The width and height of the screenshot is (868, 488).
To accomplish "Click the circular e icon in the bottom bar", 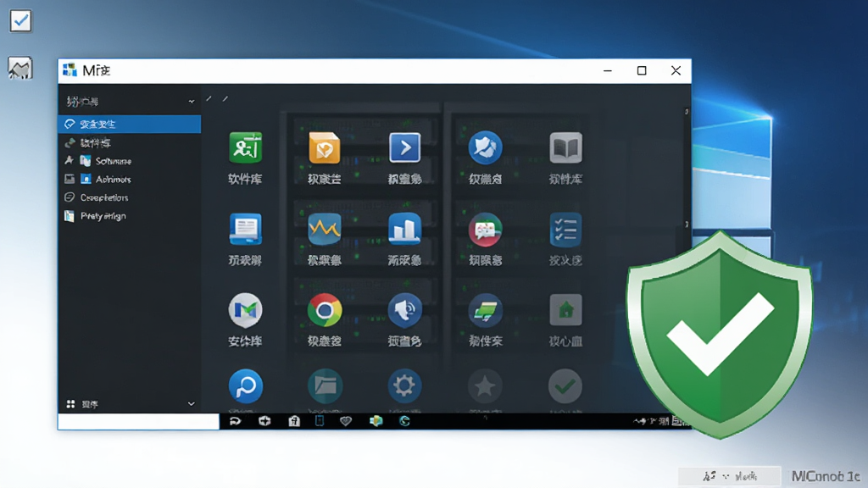I will coord(404,421).
